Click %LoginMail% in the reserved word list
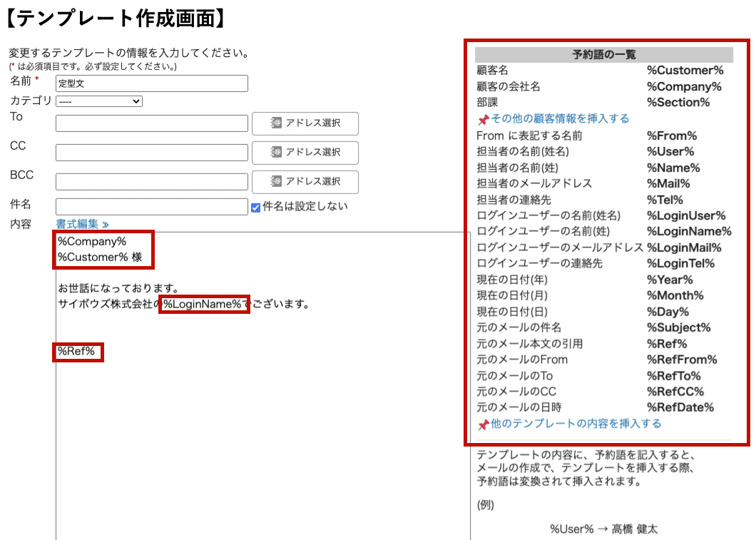756x540 pixels. (684, 248)
